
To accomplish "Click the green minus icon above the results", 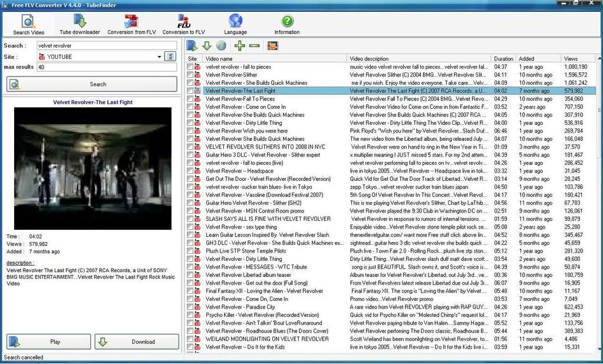I will (x=255, y=46).
